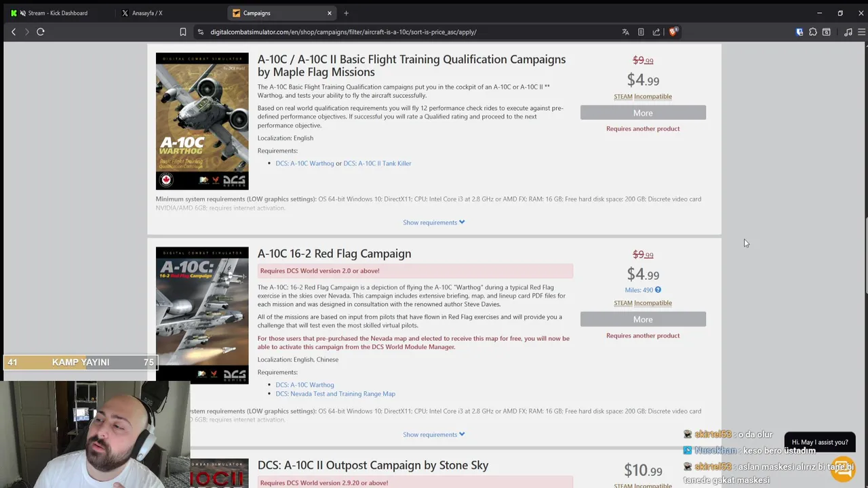
Task: Click the 16-2 Red Flag Campaign cover image
Action: point(202,315)
